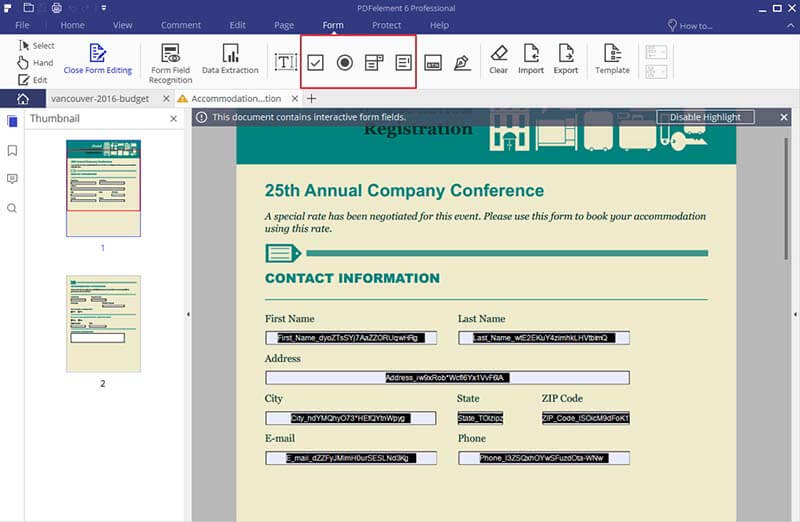Select the Radio Button form tool
The height and width of the screenshot is (522, 800).
(344, 62)
